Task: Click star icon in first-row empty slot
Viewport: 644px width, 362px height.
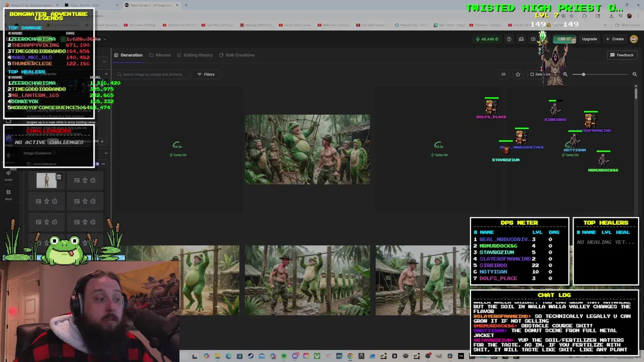Action: tap(85, 180)
